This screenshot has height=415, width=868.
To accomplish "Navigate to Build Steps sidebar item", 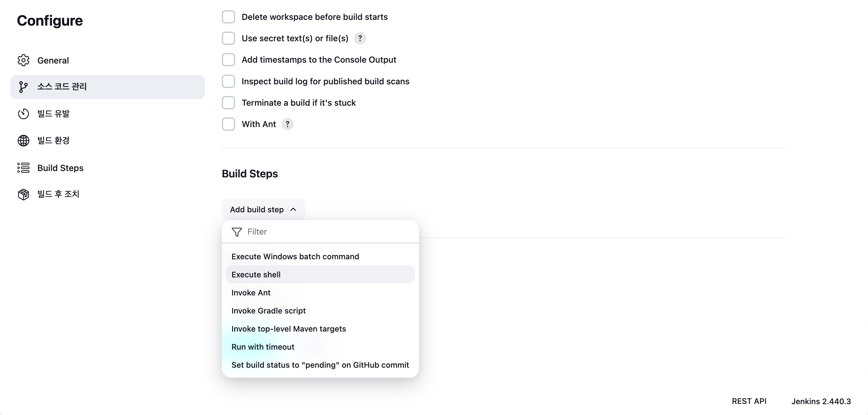I will pos(107,168).
